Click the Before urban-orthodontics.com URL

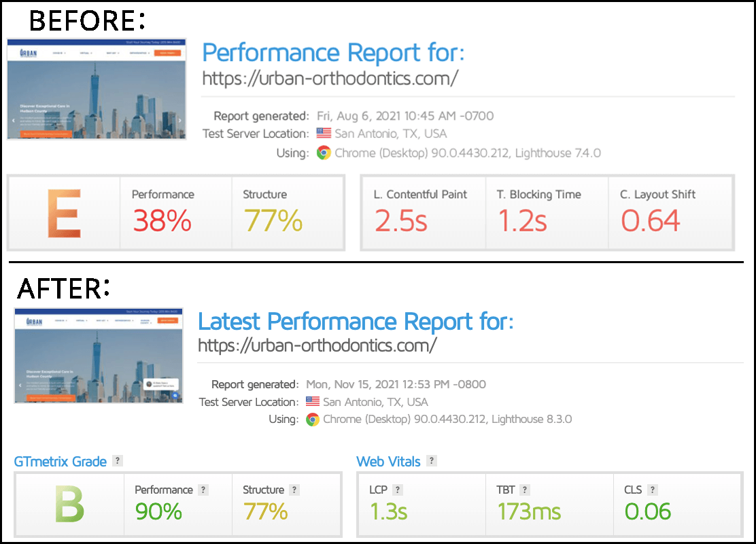pyautogui.click(x=330, y=79)
